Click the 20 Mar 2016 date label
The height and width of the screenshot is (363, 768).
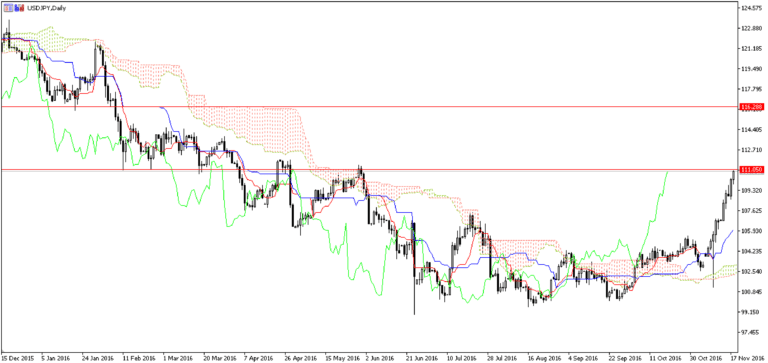[x=219, y=358]
